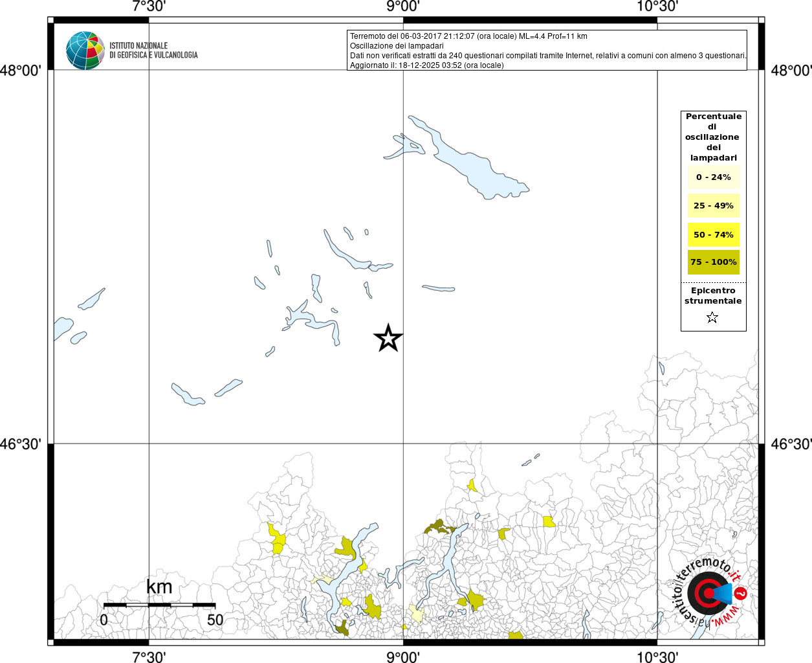
Task: Click the right 46°30' latitude label
Action: pos(791,444)
